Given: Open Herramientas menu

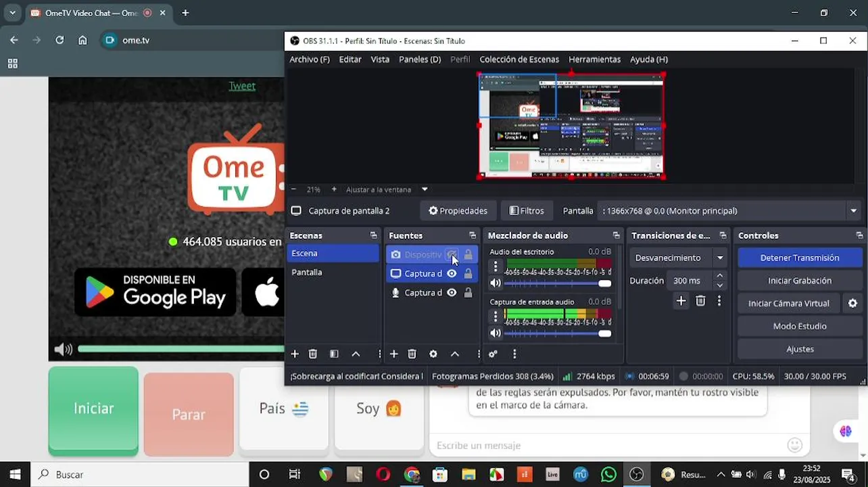Looking at the screenshot, I should [594, 60].
